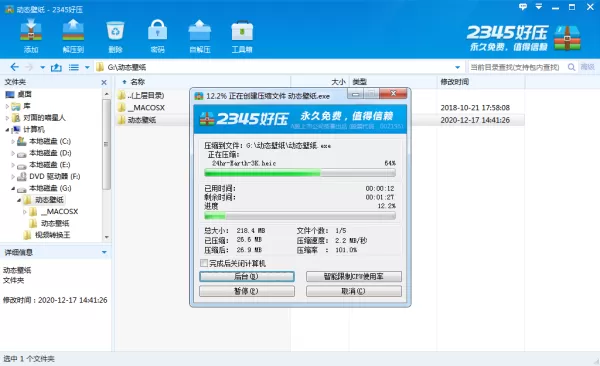Viewport: 600px width, 366px height.
Task: Expand the 本地磁盘 (C:) tree node
Action: (13, 141)
